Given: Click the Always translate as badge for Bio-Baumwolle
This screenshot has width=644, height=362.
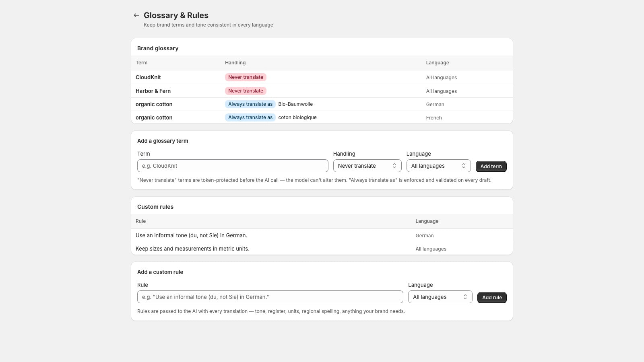Looking at the screenshot, I should click(250, 104).
